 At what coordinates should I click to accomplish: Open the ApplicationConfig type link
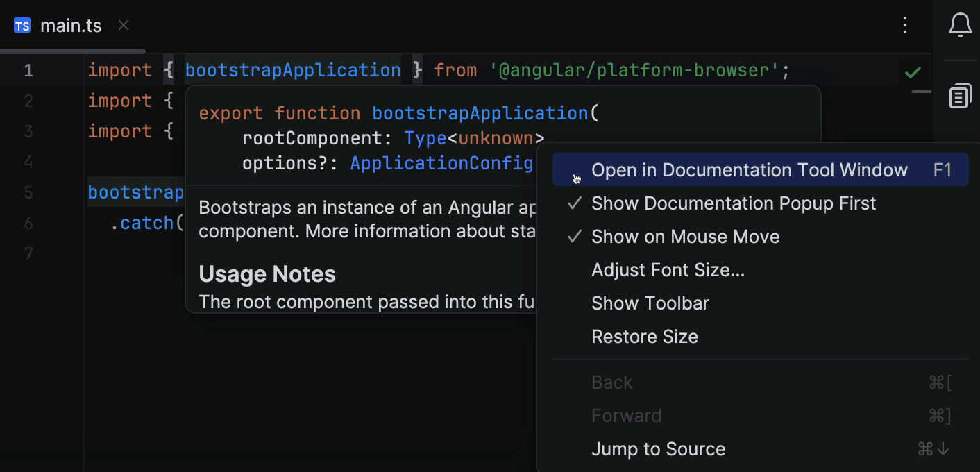click(442, 162)
